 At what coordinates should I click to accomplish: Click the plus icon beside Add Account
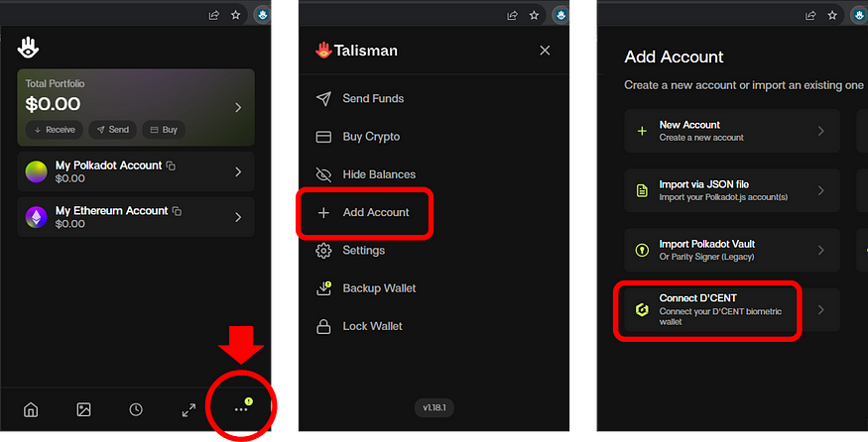coord(323,212)
